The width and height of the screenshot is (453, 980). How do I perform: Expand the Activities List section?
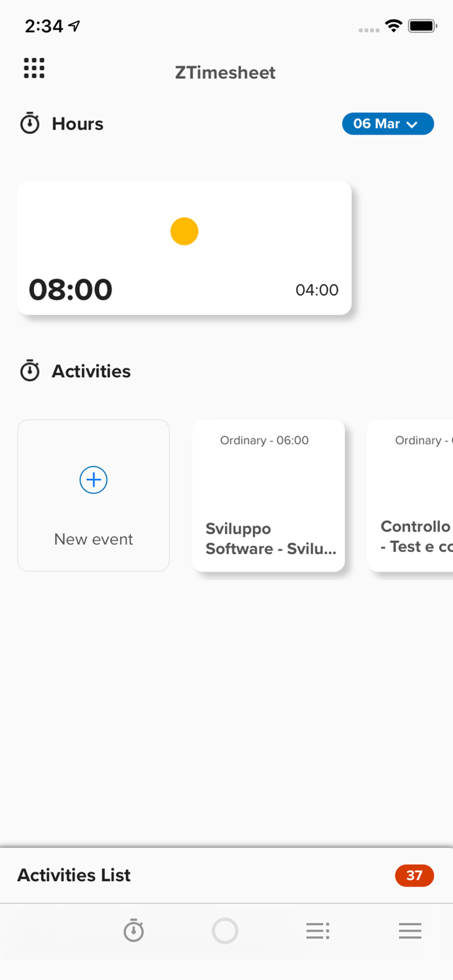click(73, 875)
